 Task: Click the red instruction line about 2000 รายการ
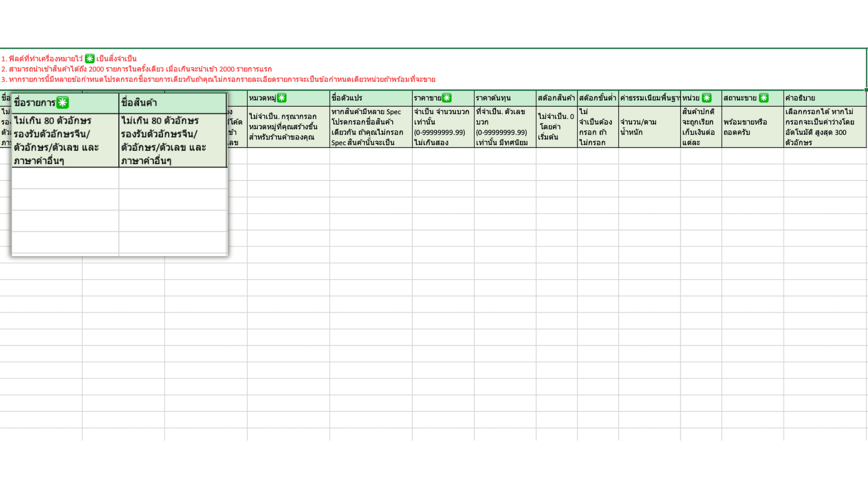[x=137, y=69]
